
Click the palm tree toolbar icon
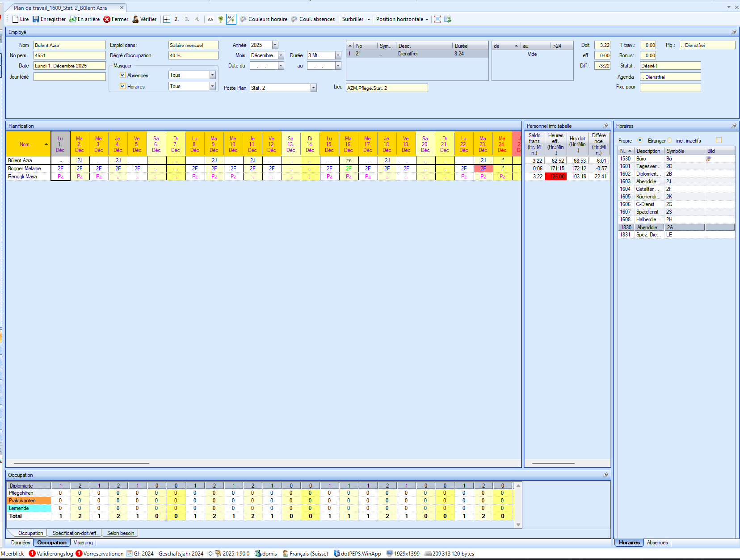[220, 19]
